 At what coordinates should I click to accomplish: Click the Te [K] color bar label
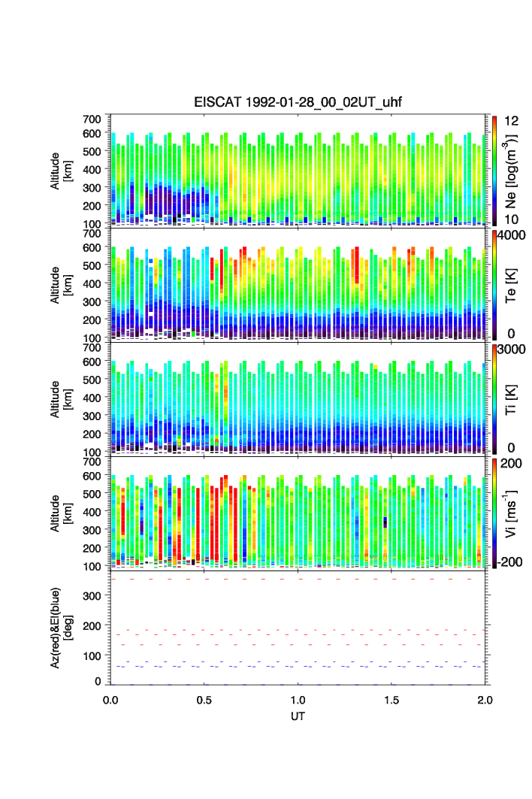pyautogui.click(x=511, y=286)
